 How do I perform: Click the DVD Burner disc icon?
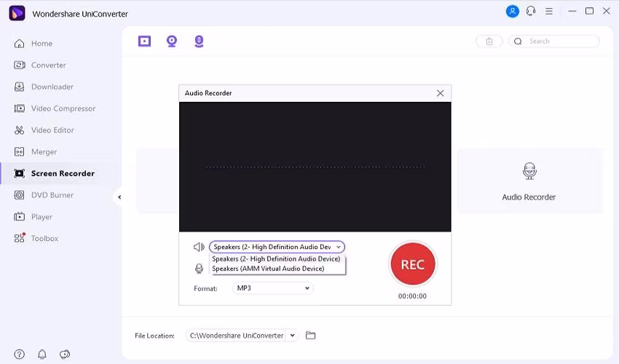(x=20, y=195)
